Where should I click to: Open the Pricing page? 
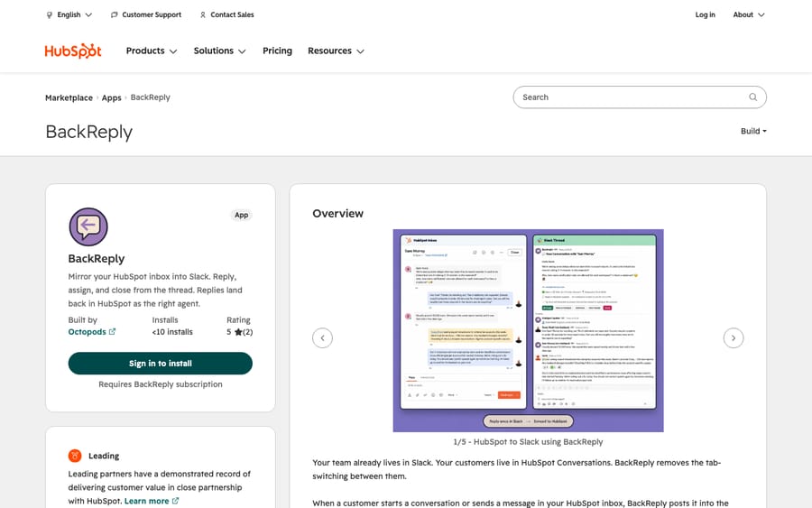pos(277,51)
